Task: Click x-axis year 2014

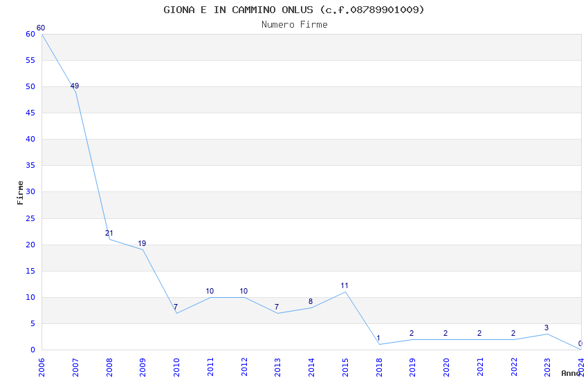Action: pos(311,368)
